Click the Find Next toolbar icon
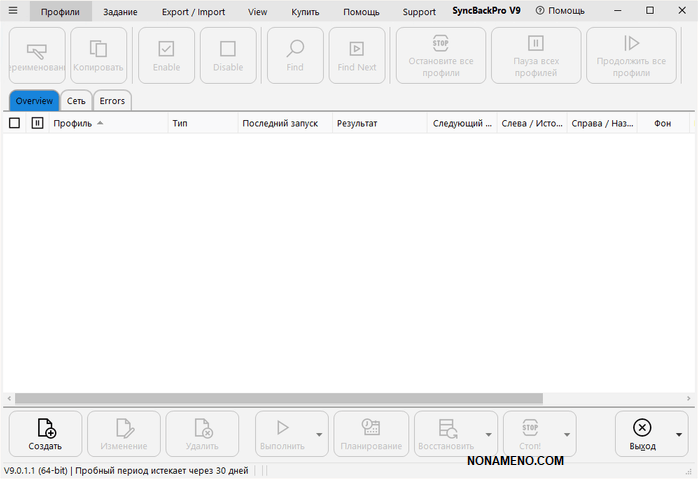698x479 pixels. [x=357, y=47]
